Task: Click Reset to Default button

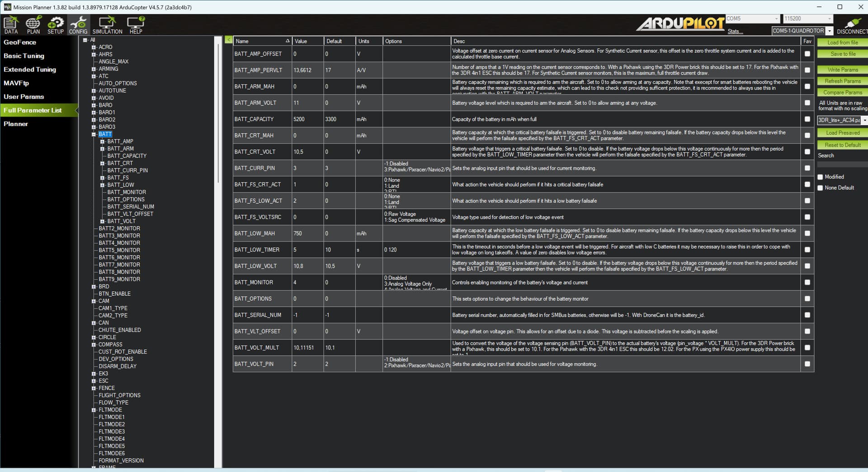Action: 842,145
